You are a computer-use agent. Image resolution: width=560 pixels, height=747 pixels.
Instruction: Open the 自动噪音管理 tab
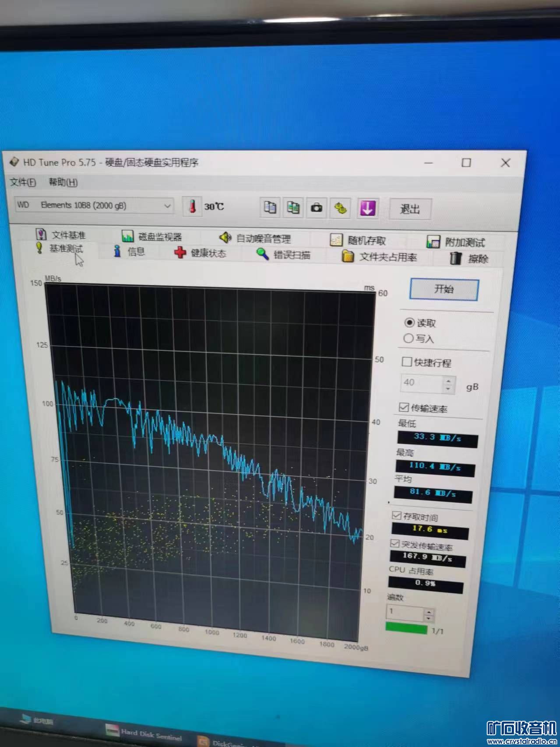[255, 238]
